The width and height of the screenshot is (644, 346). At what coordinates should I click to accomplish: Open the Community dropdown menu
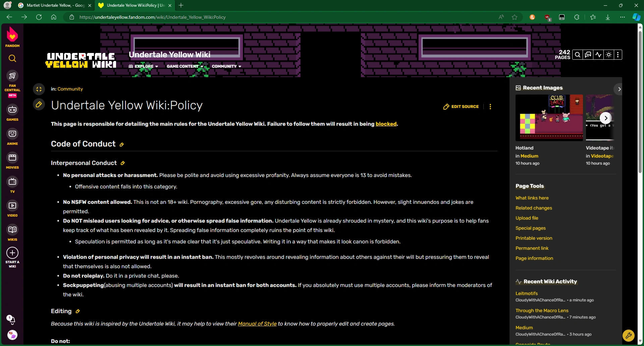point(226,66)
